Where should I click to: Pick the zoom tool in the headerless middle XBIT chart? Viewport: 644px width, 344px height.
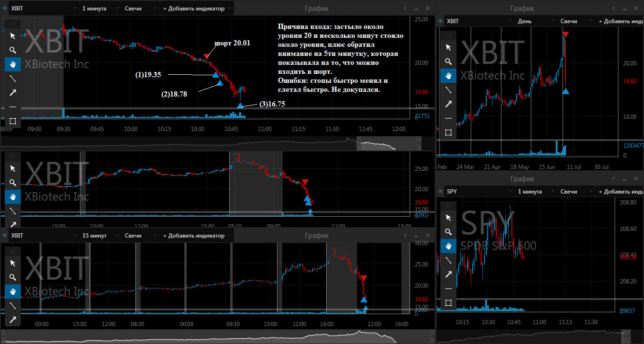tap(13, 183)
